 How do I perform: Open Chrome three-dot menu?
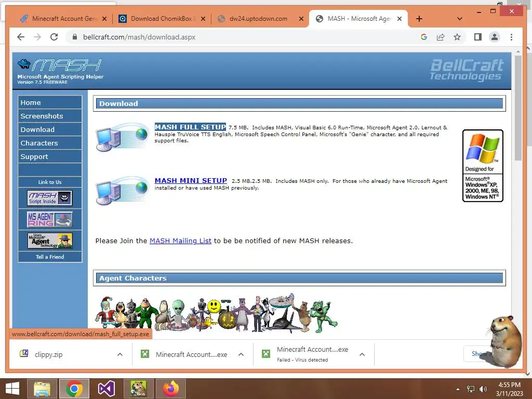511,37
